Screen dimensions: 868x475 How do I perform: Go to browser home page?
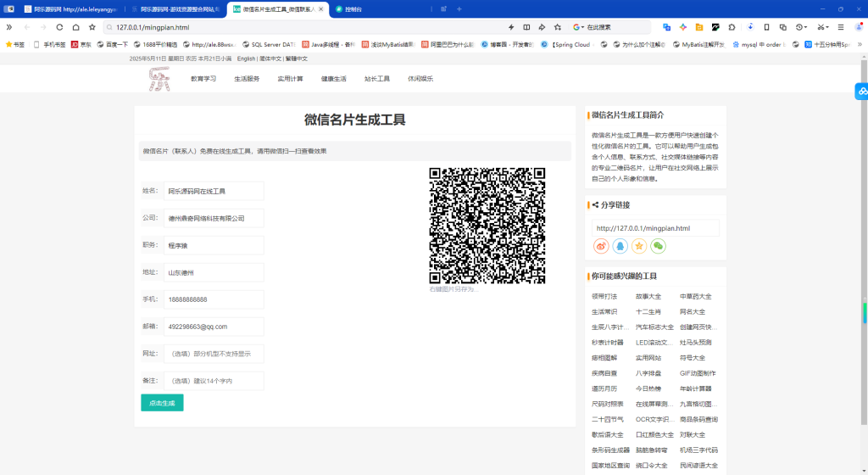(75, 27)
